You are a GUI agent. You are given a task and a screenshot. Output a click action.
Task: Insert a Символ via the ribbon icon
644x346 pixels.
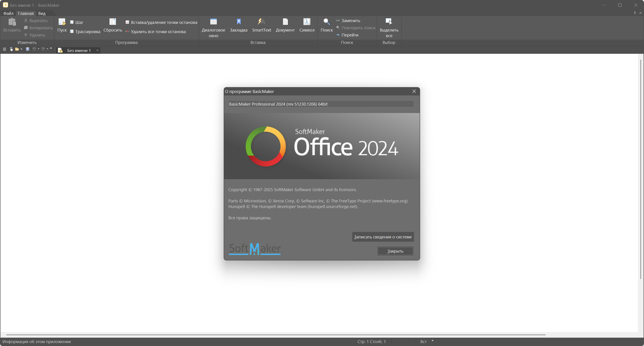click(306, 22)
